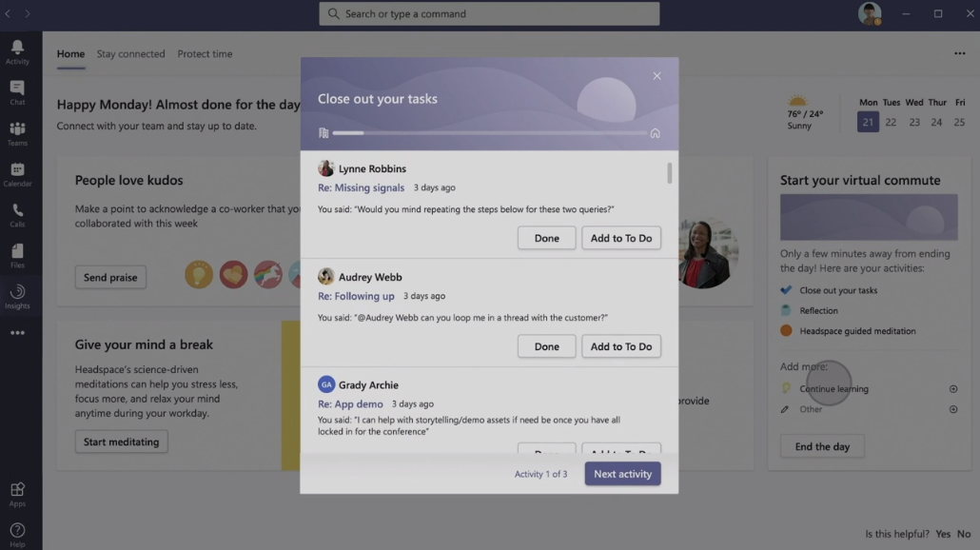Click the sunny weather icon
This screenshot has height=550, width=980.
tap(797, 101)
